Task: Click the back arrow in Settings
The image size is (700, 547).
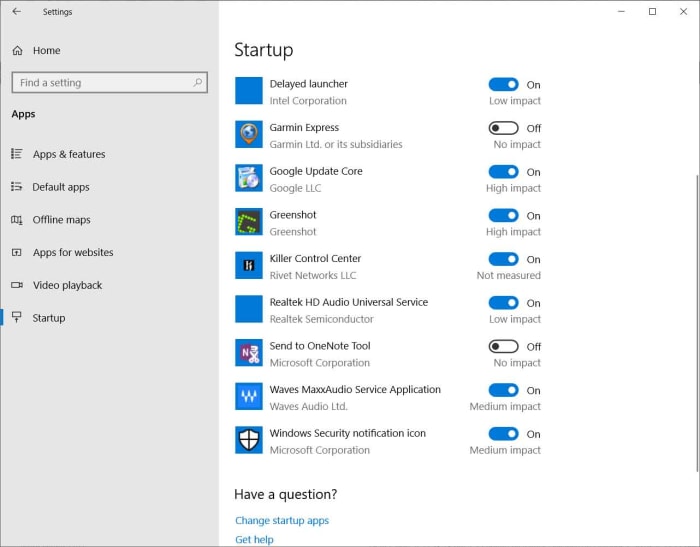Action: (16, 12)
